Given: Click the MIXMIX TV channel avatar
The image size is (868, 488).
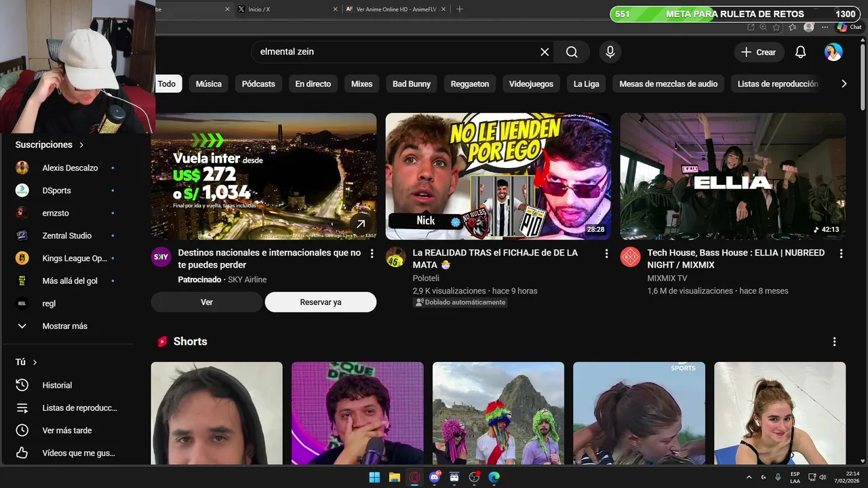Looking at the screenshot, I should (x=631, y=257).
